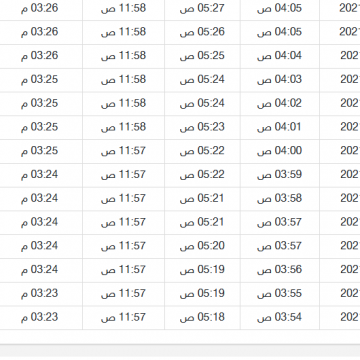Select the 05:27 ص time cell
This screenshot has width=360, height=360.
[202, 9]
